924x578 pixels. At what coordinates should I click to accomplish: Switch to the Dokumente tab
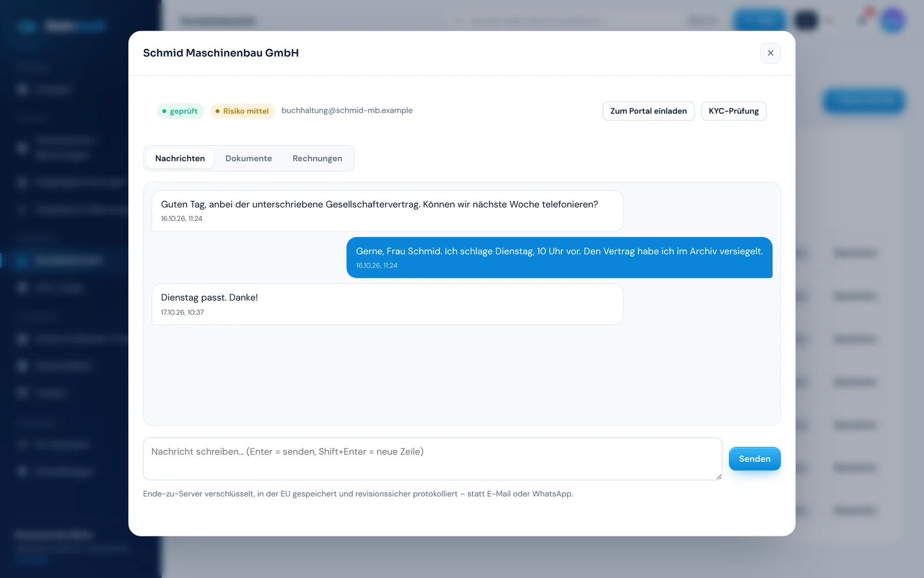point(248,158)
